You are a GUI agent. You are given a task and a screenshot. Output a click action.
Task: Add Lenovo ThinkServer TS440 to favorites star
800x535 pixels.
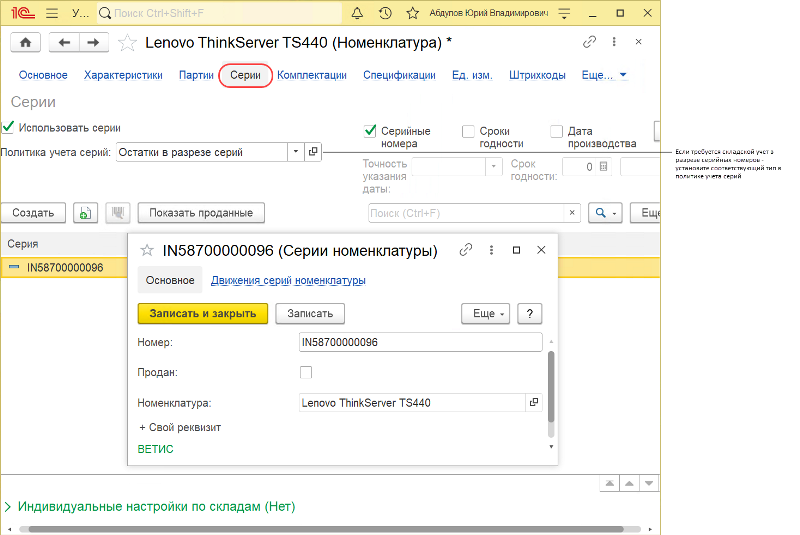(x=127, y=43)
